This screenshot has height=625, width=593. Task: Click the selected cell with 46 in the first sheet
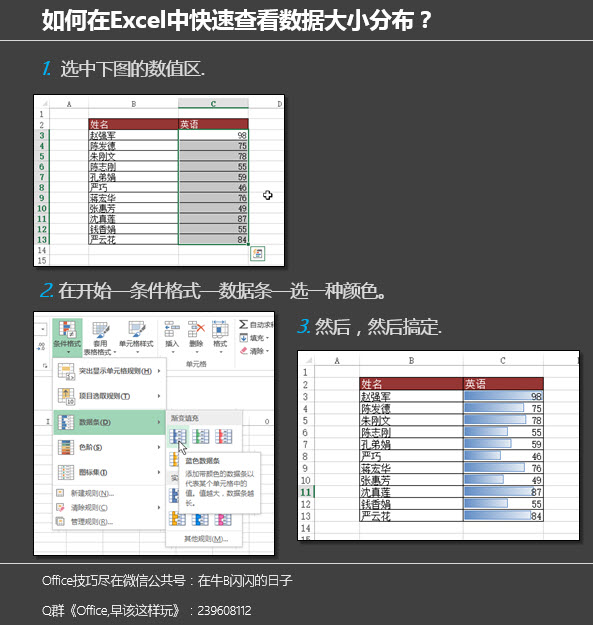(213, 187)
